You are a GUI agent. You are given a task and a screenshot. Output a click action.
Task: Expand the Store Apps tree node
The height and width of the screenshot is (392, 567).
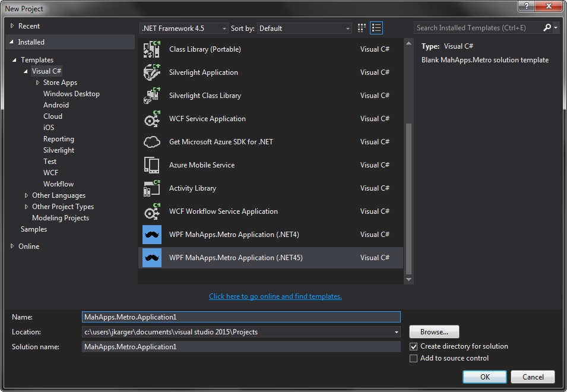pyautogui.click(x=37, y=83)
